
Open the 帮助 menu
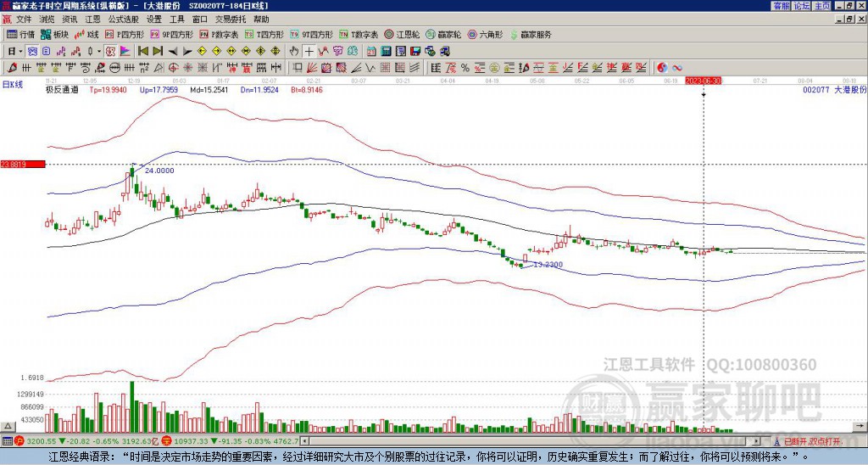pos(261,20)
